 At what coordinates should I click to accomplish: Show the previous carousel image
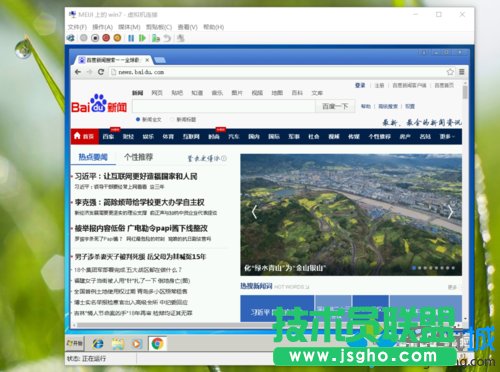(x=254, y=212)
